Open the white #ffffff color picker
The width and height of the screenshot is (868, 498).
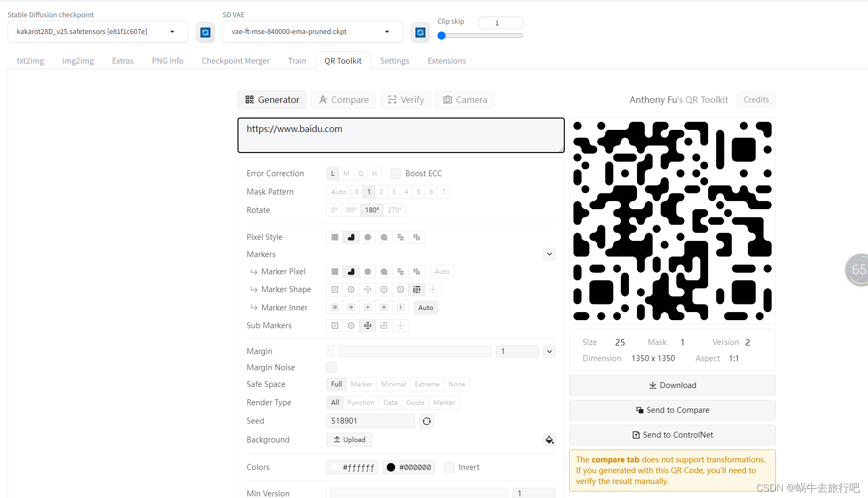(x=353, y=467)
